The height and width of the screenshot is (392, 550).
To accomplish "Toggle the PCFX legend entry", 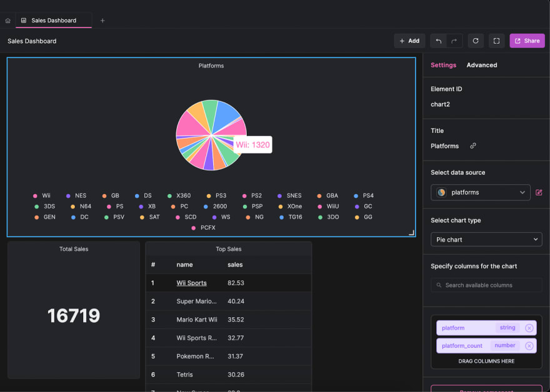I will (204, 228).
